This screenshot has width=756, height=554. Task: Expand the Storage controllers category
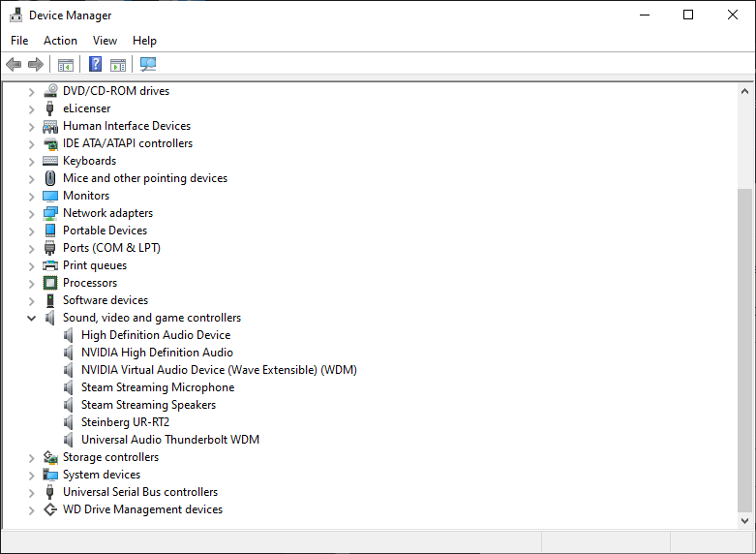coord(31,458)
